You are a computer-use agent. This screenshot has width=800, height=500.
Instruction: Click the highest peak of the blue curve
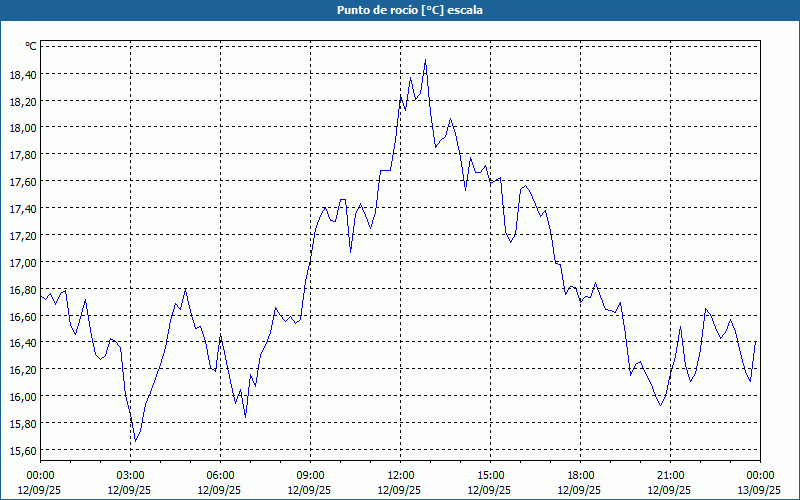(x=425, y=60)
